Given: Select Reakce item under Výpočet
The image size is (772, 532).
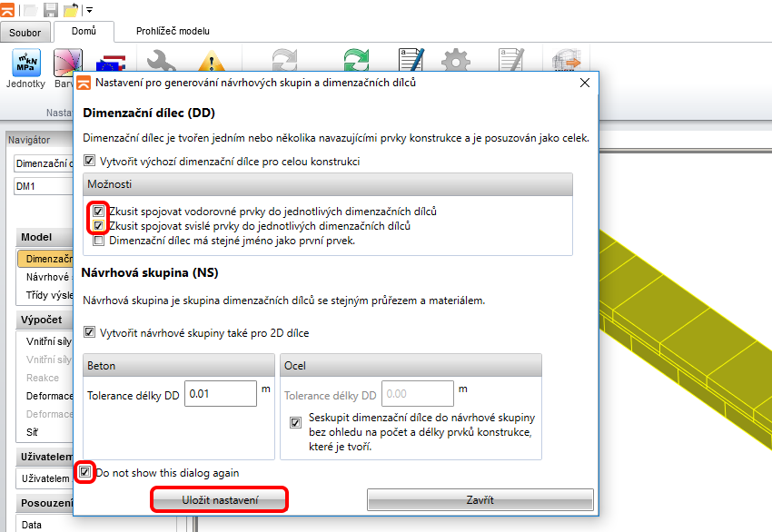Looking at the screenshot, I should click(x=43, y=378).
